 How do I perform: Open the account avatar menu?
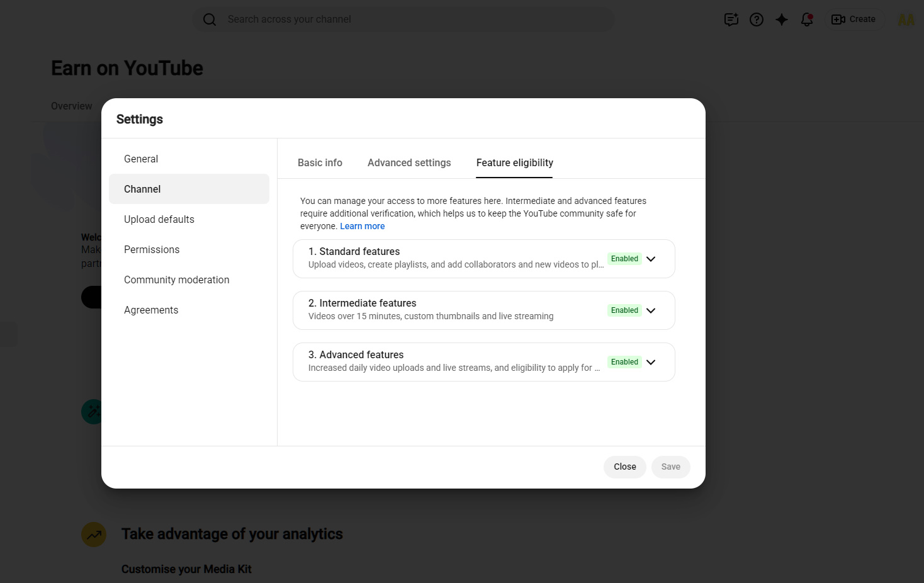click(x=906, y=20)
